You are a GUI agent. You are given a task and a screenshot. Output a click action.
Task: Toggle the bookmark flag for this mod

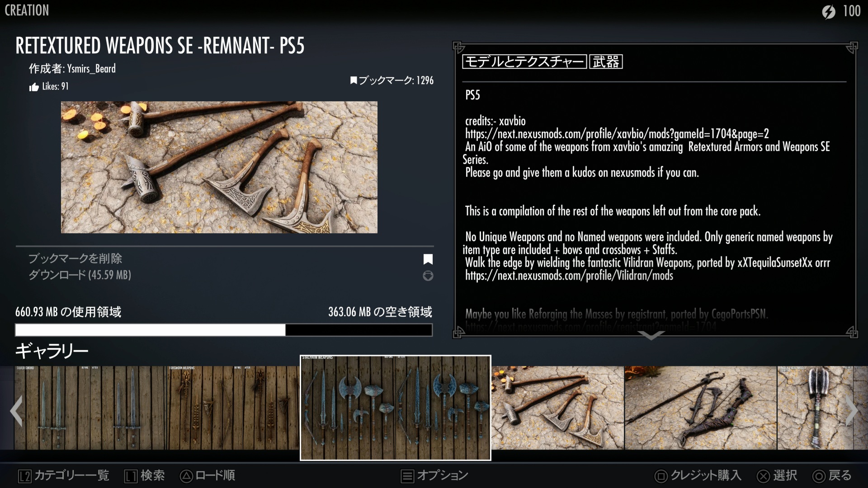[428, 259]
